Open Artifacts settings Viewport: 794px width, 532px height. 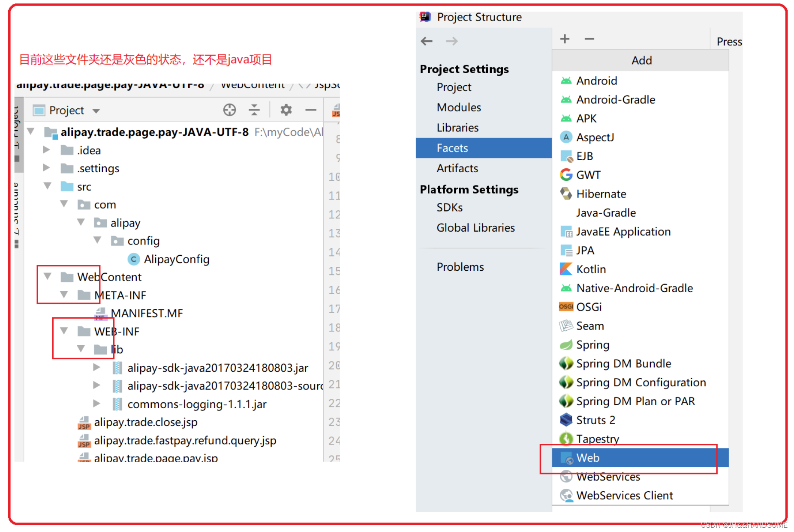coord(457,168)
